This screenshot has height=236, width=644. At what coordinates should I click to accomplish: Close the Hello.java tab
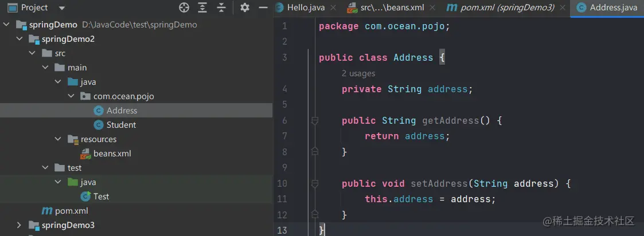[333, 7]
